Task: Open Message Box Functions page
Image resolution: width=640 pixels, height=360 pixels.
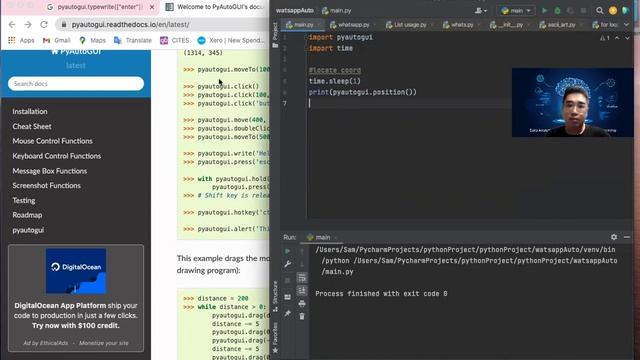Action: point(50,171)
